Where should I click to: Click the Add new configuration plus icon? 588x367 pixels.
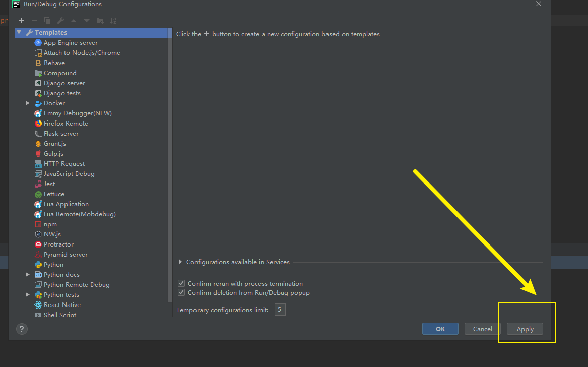coord(21,21)
